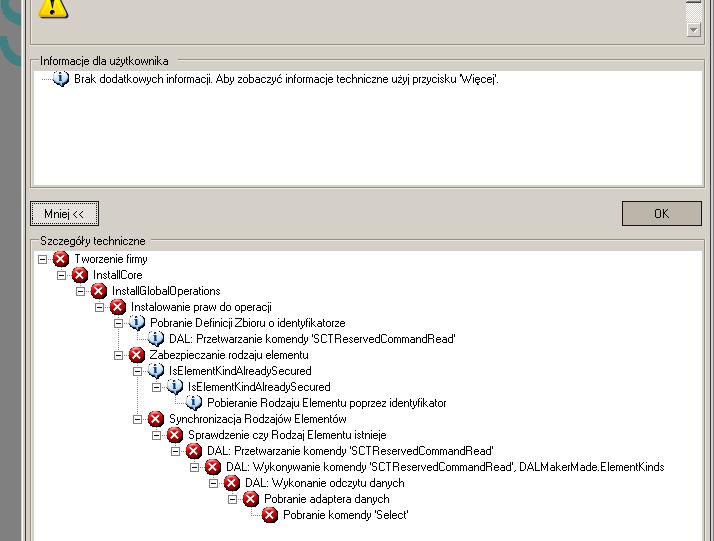Collapse the 'Synchronizacja Rodzajów Elementów' node
714x541 pixels.
tap(138, 419)
